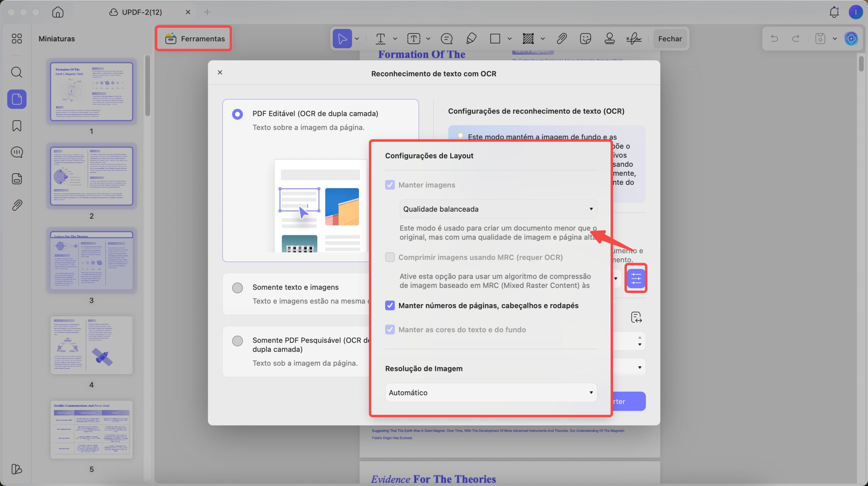Image resolution: width=868 pixels, height=486 pixels.
Task: Select the comment note tool
Action: [x=447, y=39]
